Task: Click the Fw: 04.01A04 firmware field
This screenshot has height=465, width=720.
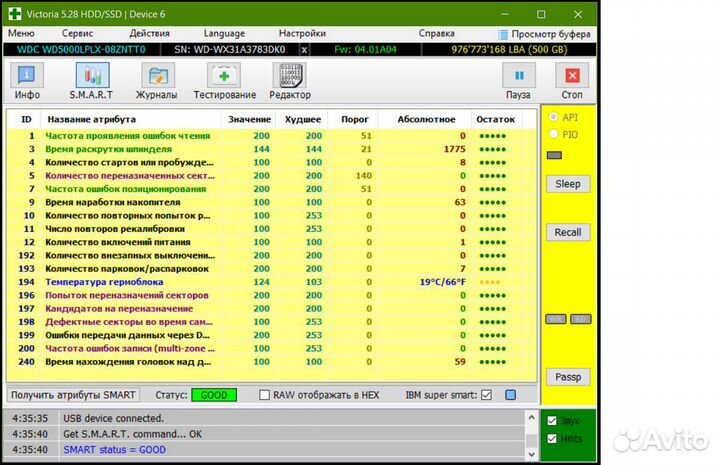Action: tap(365, 50)
